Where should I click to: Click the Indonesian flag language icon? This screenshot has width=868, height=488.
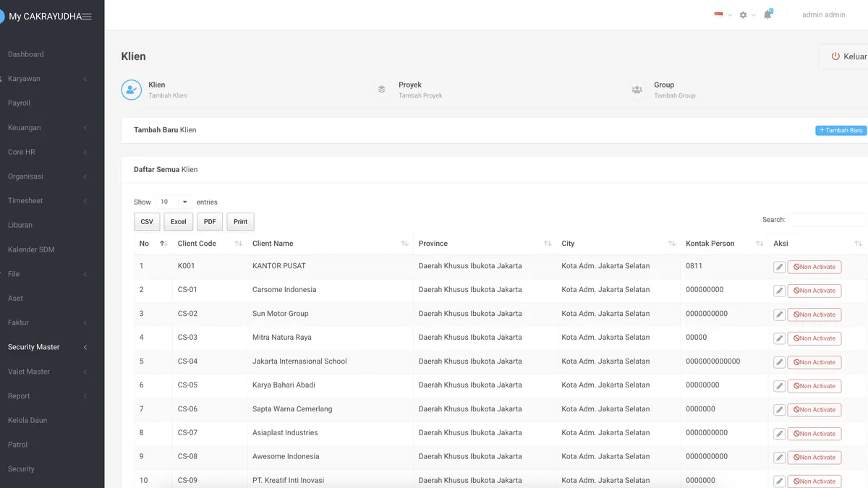718,14
